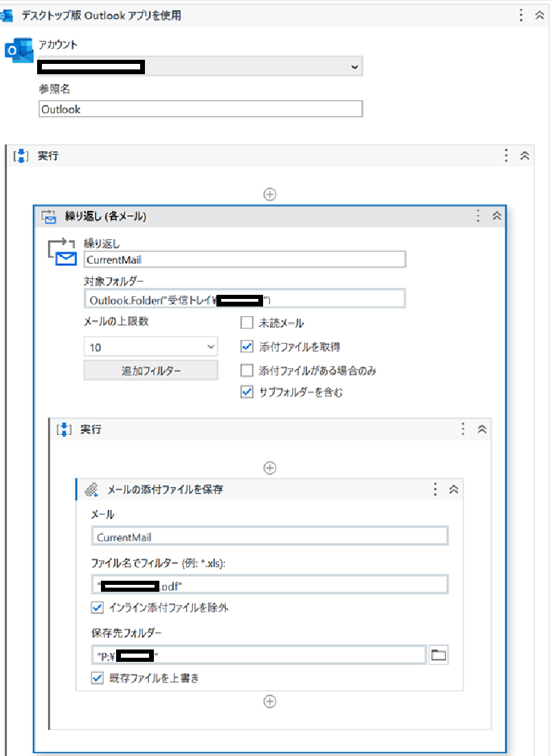Click the CurrentMail input field
The width and height of the screenshot is (553, 756).
click(244, 259)
